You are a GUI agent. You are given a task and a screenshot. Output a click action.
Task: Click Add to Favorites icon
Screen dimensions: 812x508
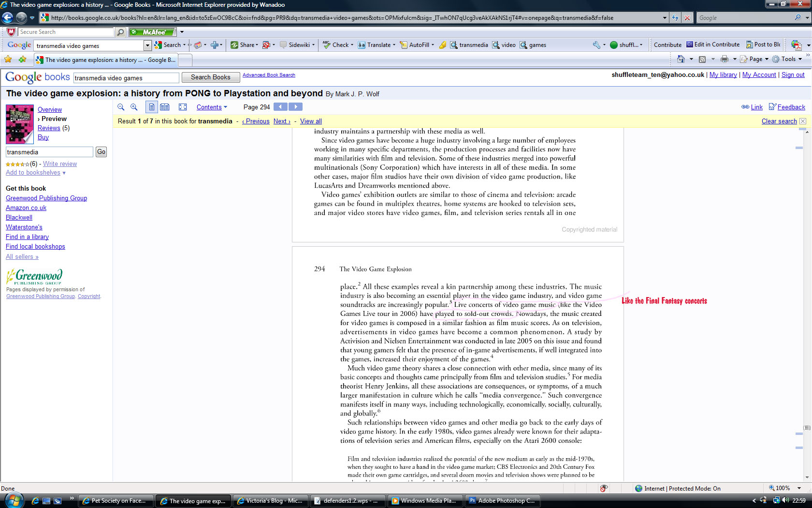tap(22, 59)
